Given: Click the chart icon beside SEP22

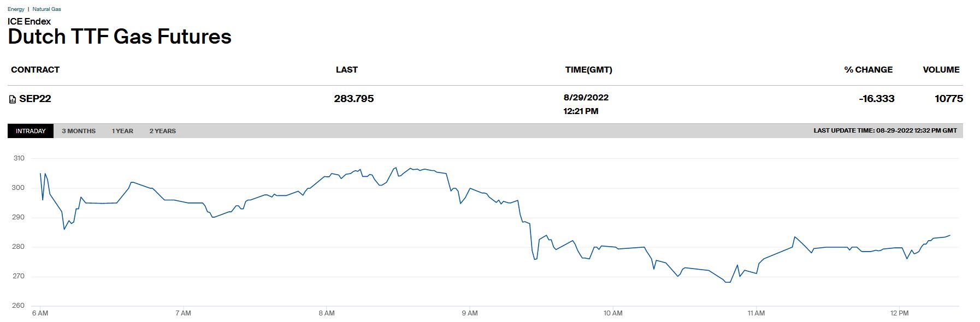Looking at the screenshot, I should tap(13, 99).
